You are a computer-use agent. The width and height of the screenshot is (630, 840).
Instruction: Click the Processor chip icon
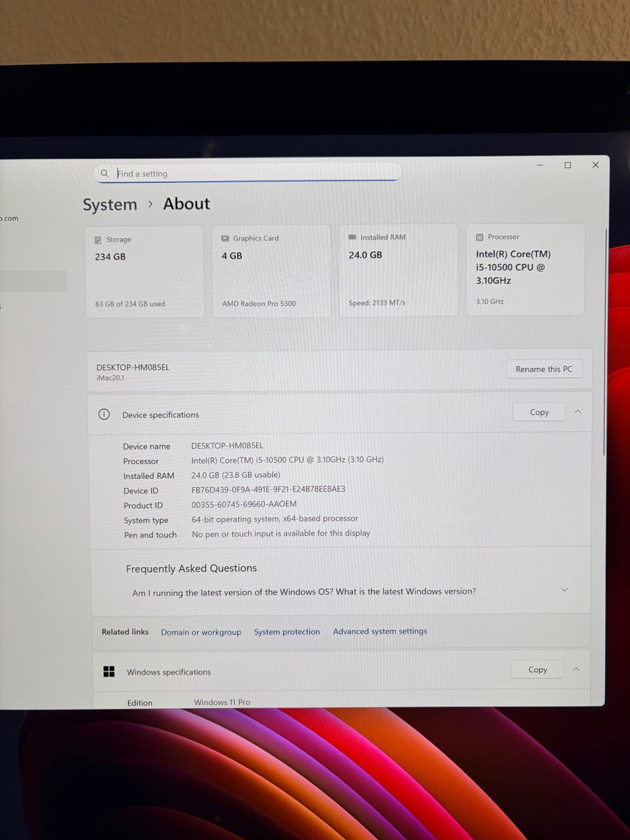[480, 237]
